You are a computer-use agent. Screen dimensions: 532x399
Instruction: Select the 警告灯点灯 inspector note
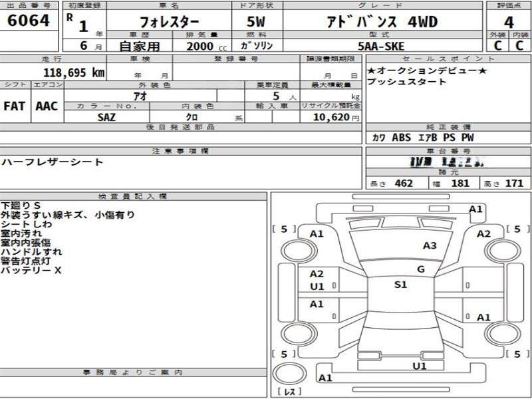point(26,261)
